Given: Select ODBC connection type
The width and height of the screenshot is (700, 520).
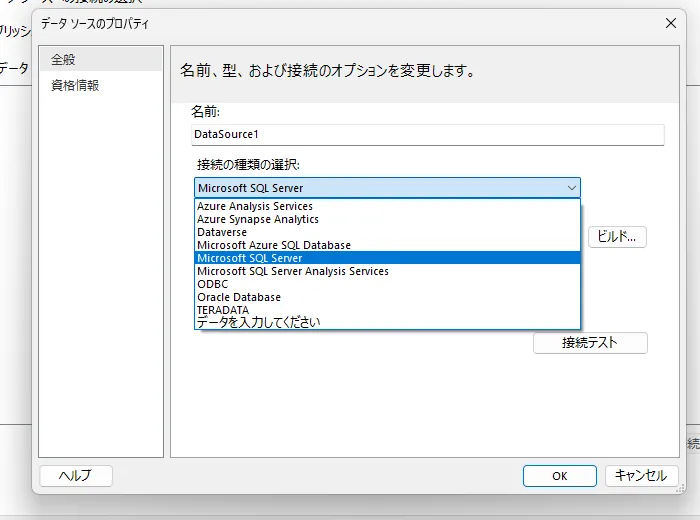Looking at the screenshot, I should point(388,284).
